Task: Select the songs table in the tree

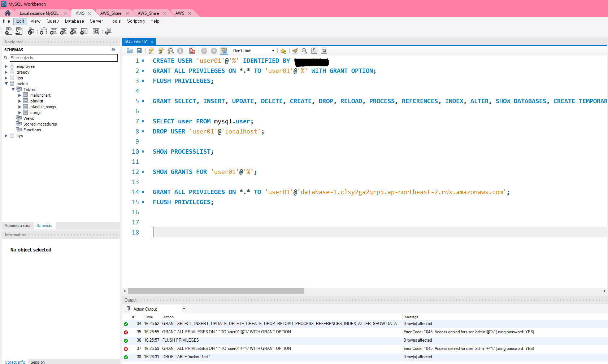Action: coord(36,113)
